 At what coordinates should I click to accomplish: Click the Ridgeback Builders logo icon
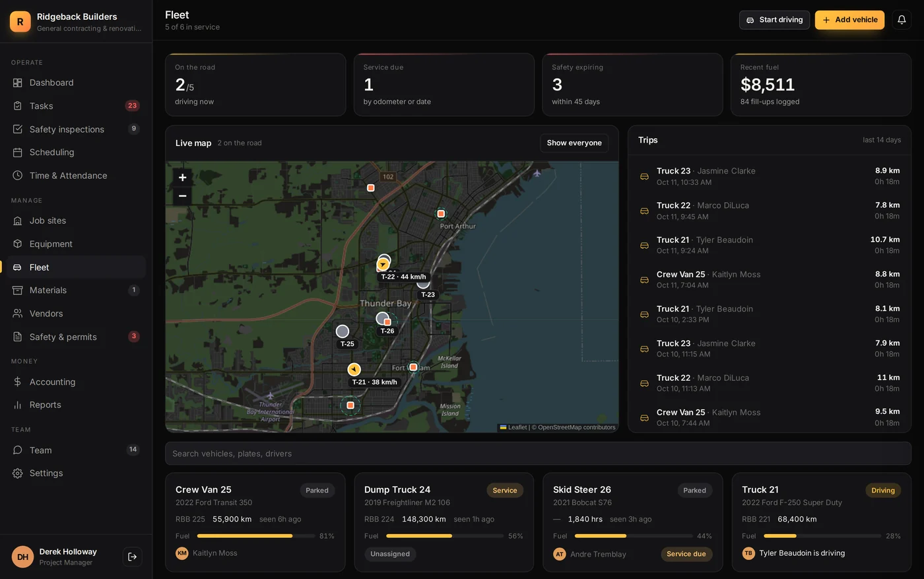(20, 22)
